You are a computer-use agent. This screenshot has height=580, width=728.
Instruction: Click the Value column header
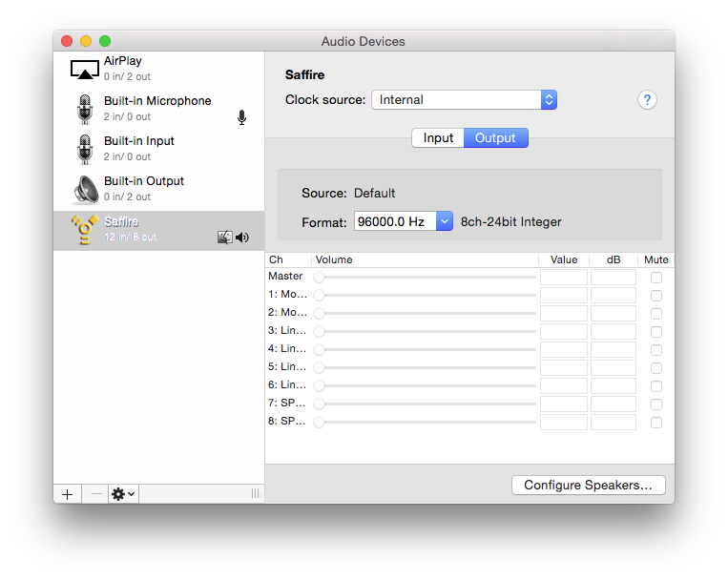tap(564, 259)
